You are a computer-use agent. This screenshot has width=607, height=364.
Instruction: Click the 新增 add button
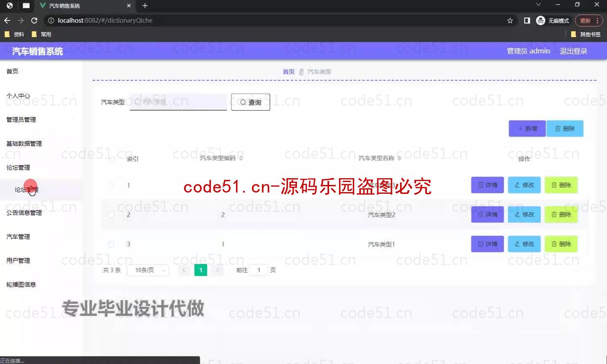[x=527, y=128]
